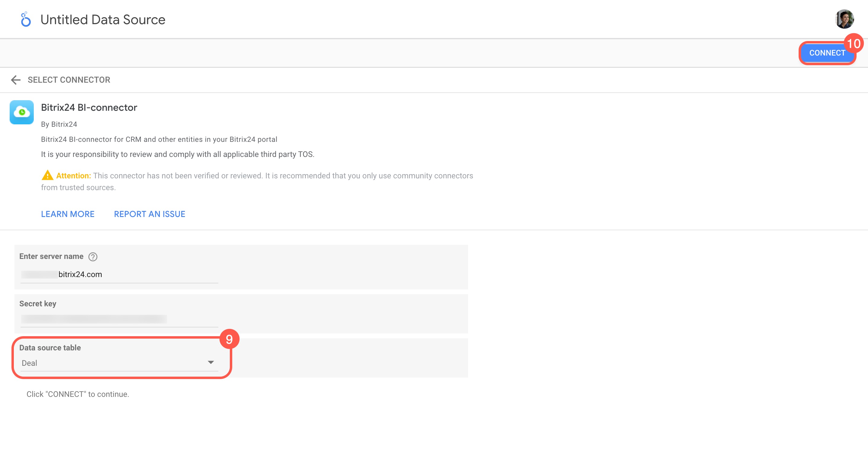Click the red step 10 badge
The height and width of the screenshot is (472, 868).
point(854,43)
